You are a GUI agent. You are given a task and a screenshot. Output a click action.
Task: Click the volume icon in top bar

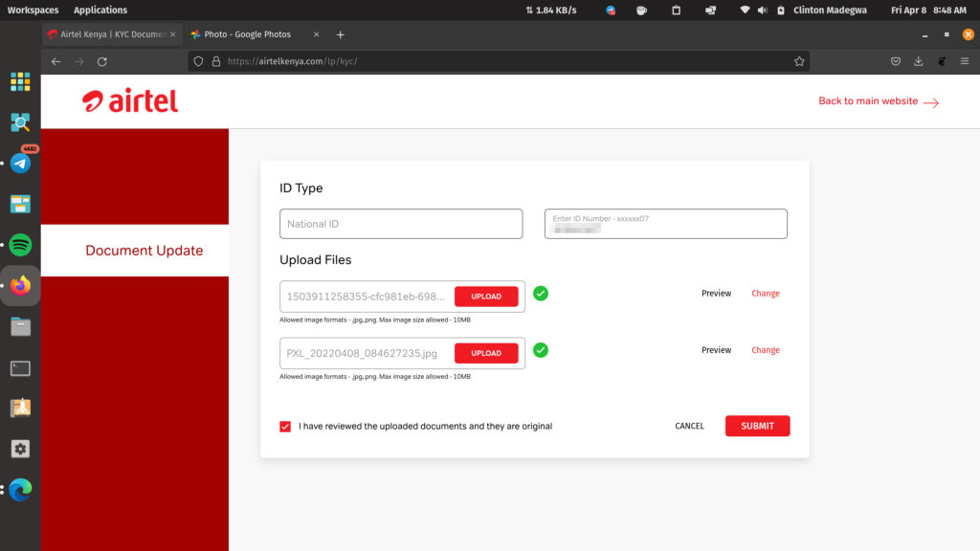tap(763, 10)
